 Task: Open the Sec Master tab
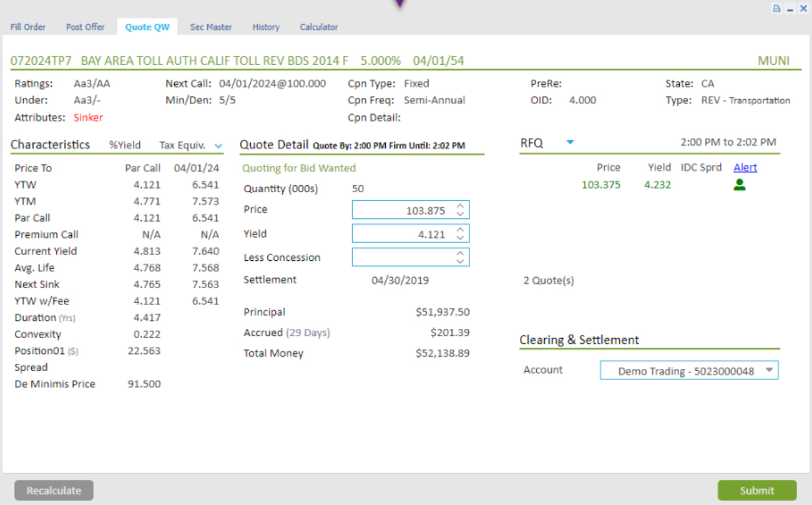coord(211,27)
